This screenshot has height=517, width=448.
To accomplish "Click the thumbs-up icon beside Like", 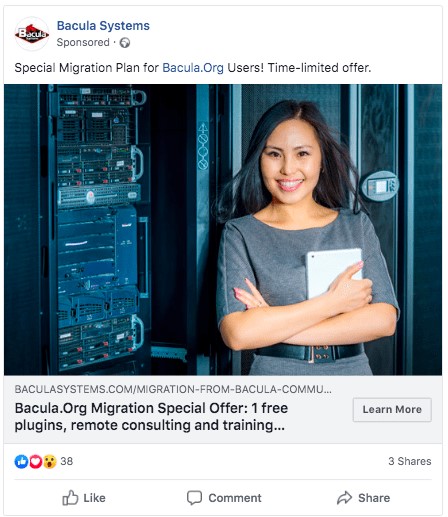I will tap(70, 498).
